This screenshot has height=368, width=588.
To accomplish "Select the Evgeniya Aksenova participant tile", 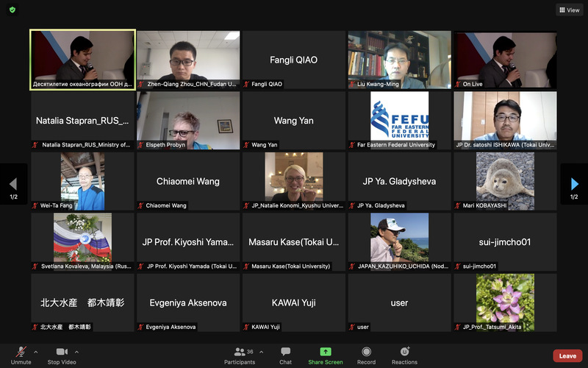I will (x=187, y=302).
